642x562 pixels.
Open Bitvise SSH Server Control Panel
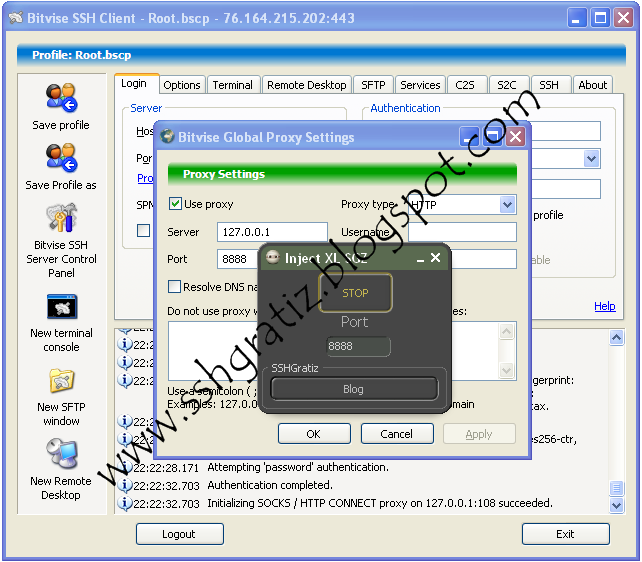[x=61, y=217]
